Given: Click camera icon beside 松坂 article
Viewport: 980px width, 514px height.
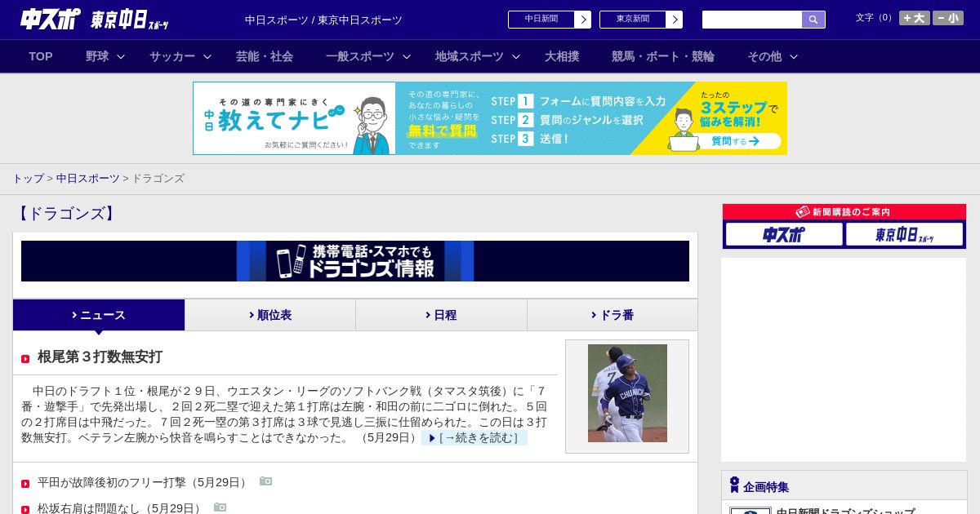Looking at the screenshot, I should 220,507.
